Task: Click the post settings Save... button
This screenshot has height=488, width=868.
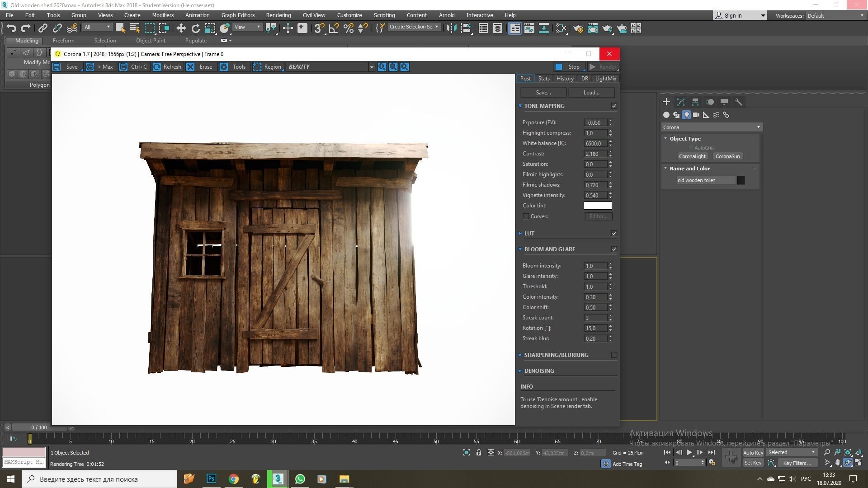Action: (543, 92)
